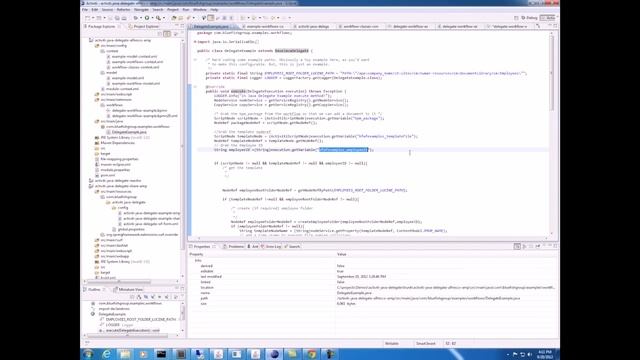Collapse the comment block fold marker
Image resolution: width=640 pixels, height=360 pixels.
[195, 60]
